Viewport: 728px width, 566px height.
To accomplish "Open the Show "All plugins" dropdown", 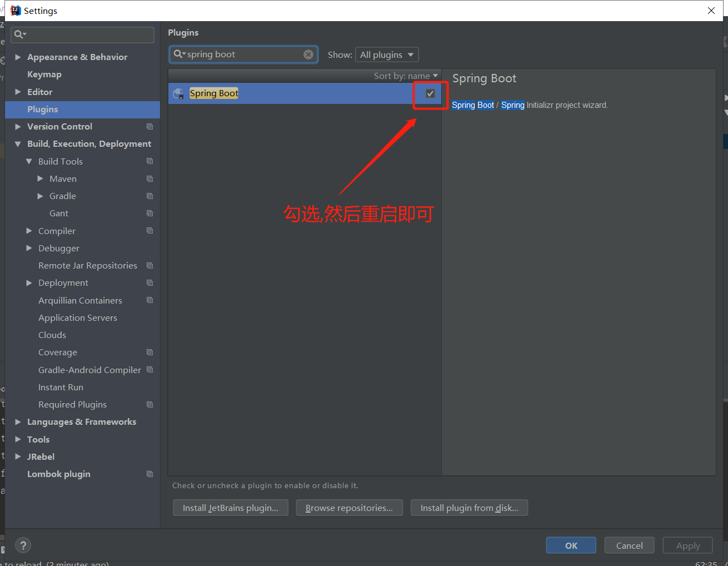I will (387, 54).
